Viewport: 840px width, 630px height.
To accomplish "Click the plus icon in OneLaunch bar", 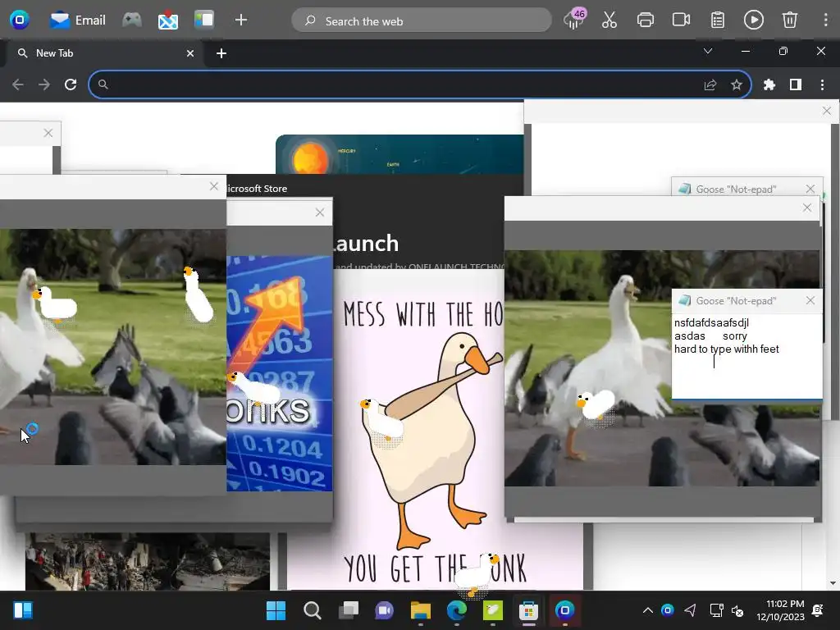I will (x=241, y=21).
